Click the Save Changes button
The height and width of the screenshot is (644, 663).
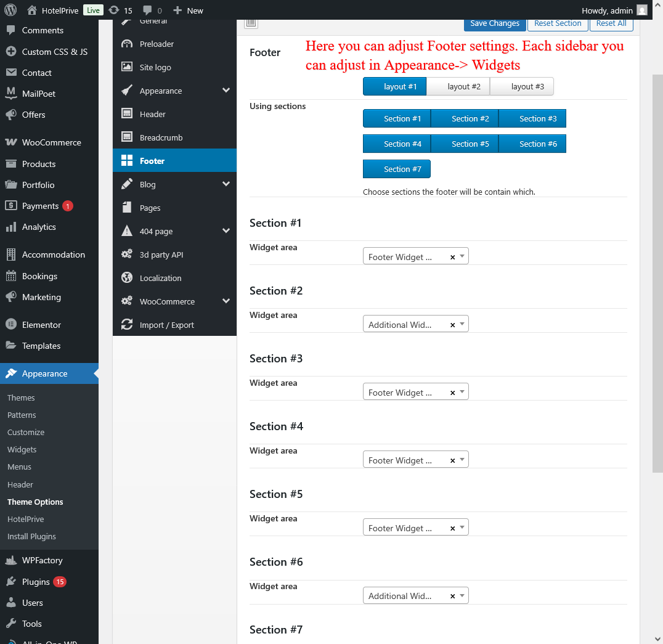pyautogui.click(x=494, y=23)
